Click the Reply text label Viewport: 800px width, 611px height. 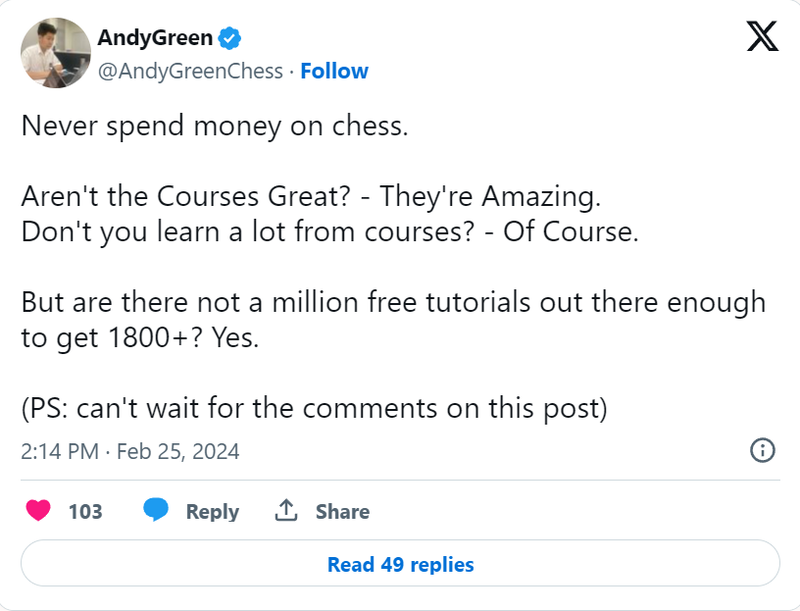pyautogui.click(x=212, y=511)
